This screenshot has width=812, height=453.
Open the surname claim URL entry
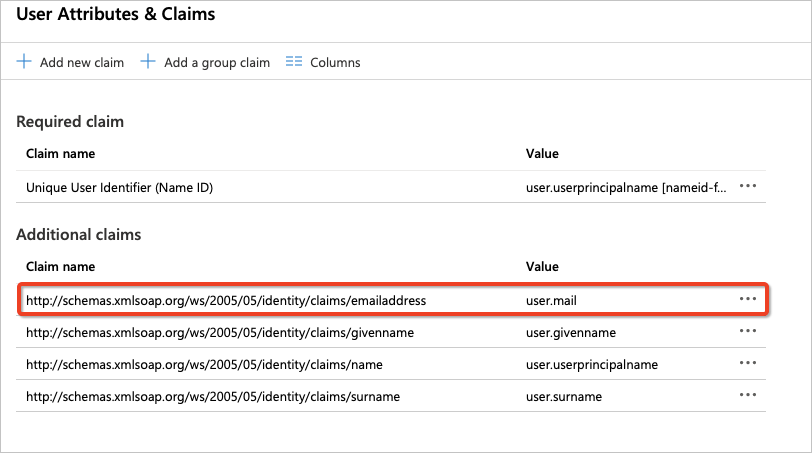pyautogui.click(x=213, y=396)
